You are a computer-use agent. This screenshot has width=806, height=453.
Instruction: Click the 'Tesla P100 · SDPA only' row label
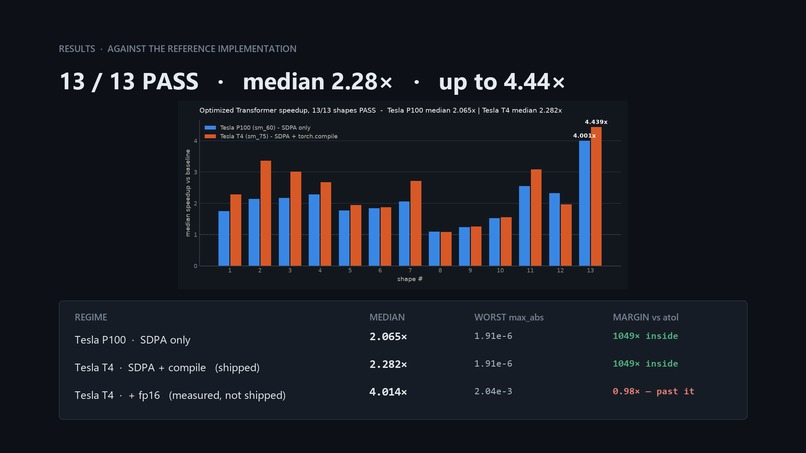point(133,340)
